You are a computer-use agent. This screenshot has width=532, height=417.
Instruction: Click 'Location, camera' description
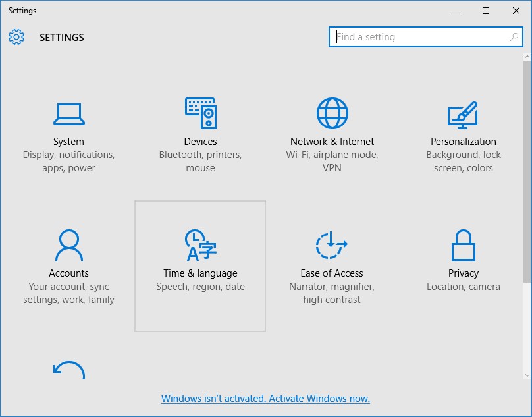(x=464, y=287)
